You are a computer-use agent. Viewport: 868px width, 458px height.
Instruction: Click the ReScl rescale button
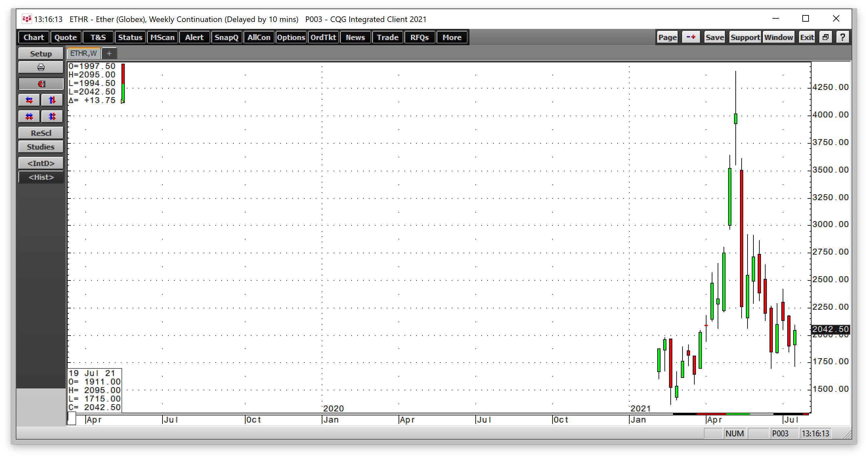(41, 133)
